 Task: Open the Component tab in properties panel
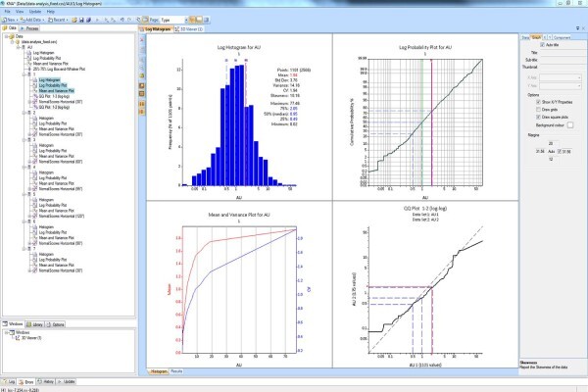[x=562, y=37]
